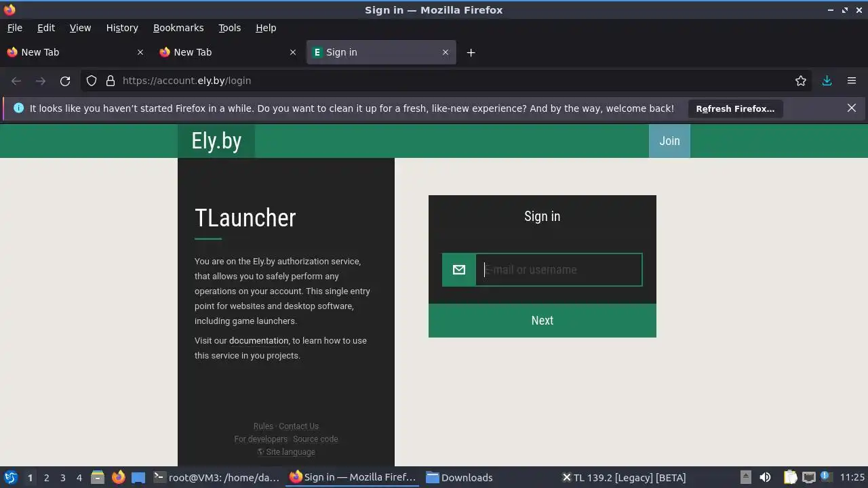The image size is (868, 488).
Task: Go back to previous page
Action: 16,81
